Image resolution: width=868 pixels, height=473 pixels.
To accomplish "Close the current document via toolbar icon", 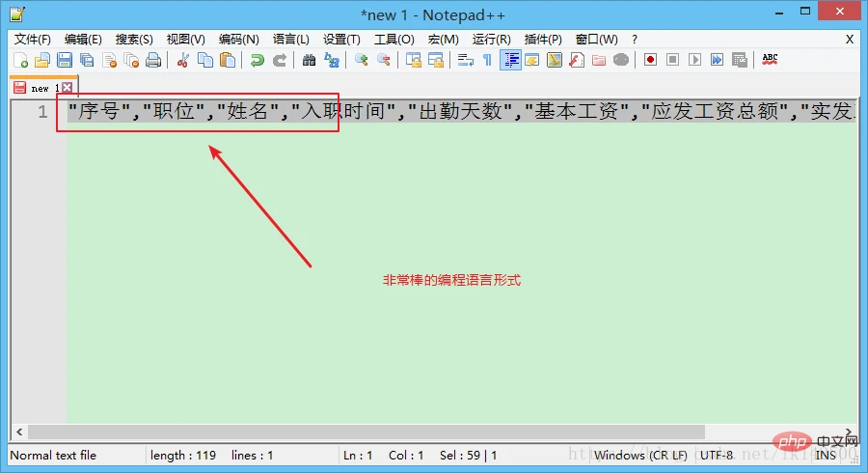I will (x=110, y=60).
